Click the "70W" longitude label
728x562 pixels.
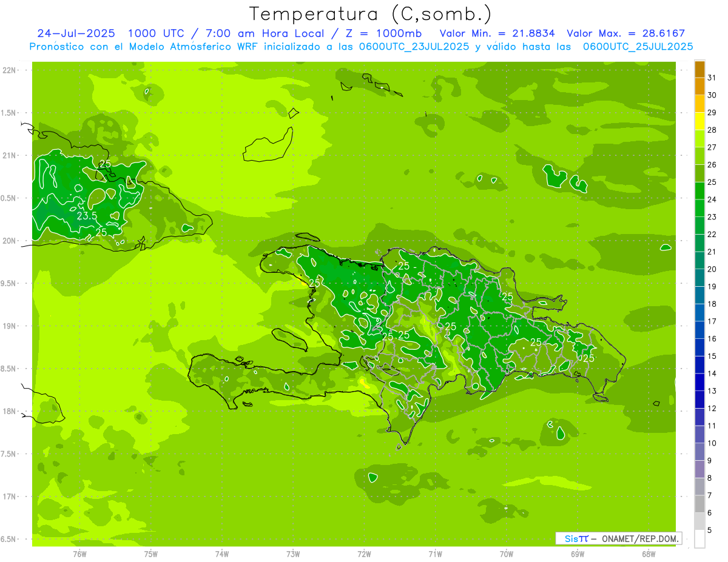pos(506,554)
